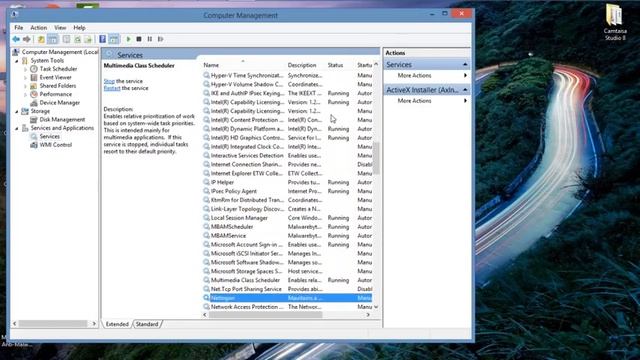Image resolution: width=640 pixels, height=360 pixels.
Task: Open Properties via the toolbar icon
Action: pos(66,39)
